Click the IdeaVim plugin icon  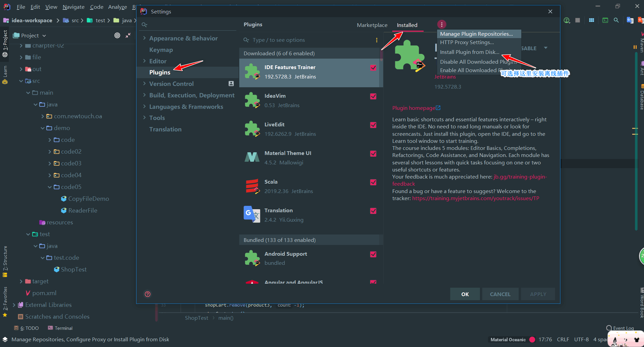(252, 100)
